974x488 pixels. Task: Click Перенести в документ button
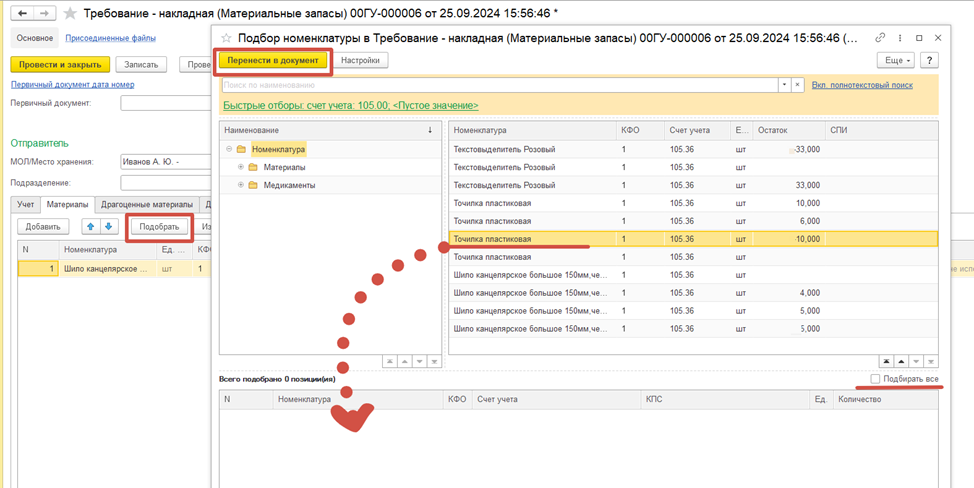point(273,60)
